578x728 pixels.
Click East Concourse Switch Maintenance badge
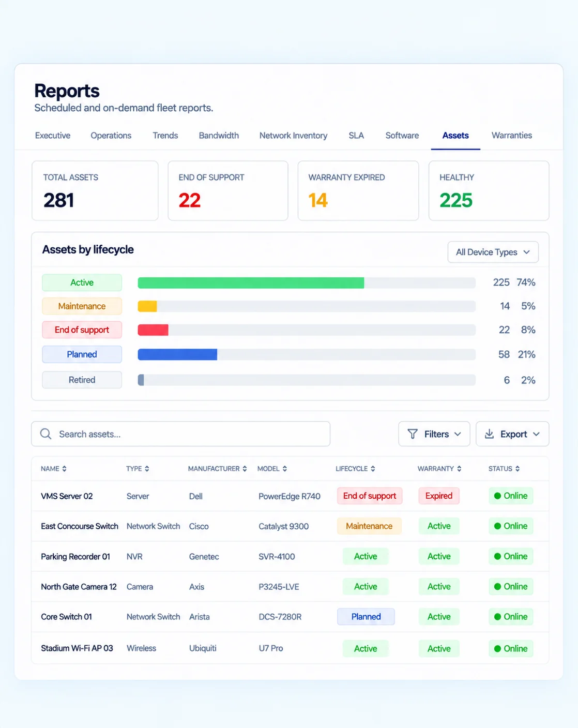369,526
